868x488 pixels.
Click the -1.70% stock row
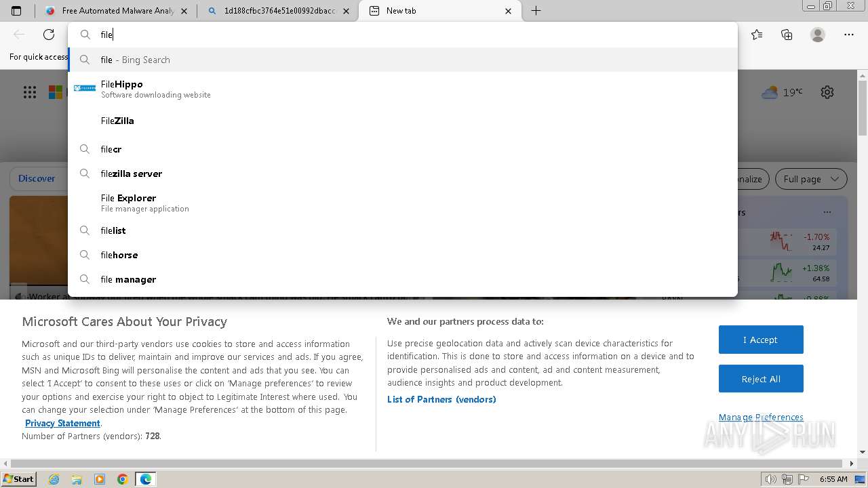click(x=787, y=242)
